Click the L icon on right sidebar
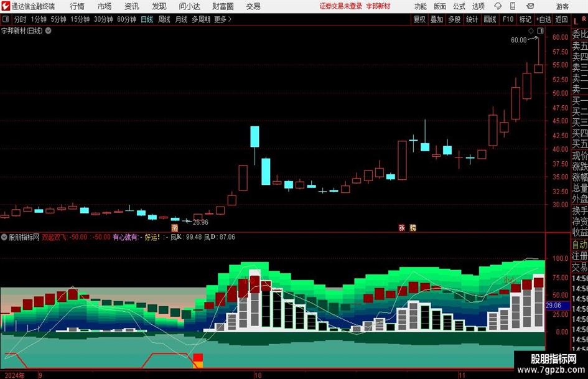The width and height of the screenshot is (588, 379). pos(576,21)
